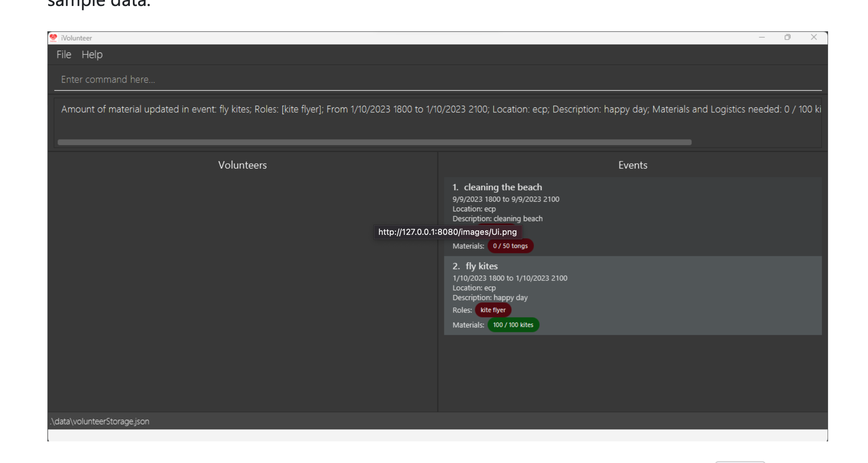The height and width of the screenshot is (463, 868).
Task: Click 'Materials:' label in cleaning the beach
Action: click(x=468, y=246)
